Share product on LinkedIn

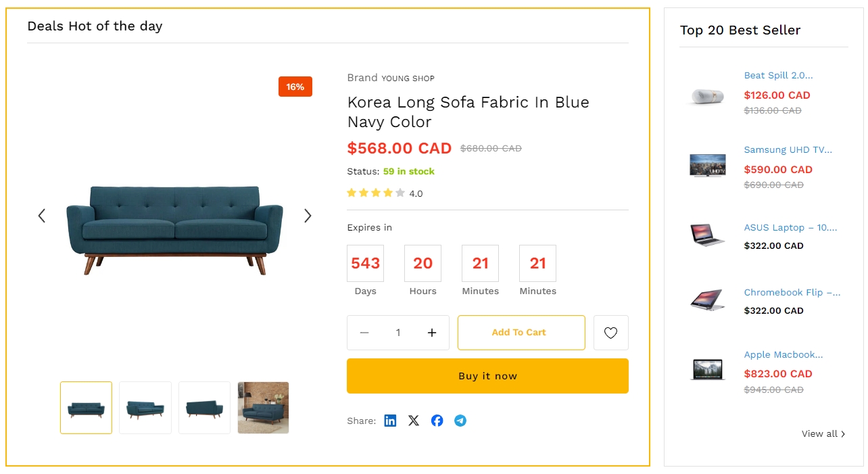coord(390,421)
